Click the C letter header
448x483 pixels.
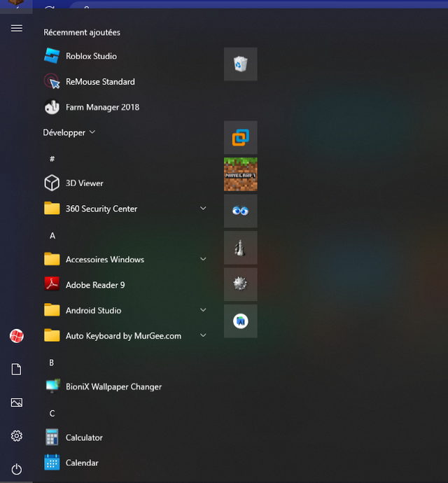pos(52,414)
